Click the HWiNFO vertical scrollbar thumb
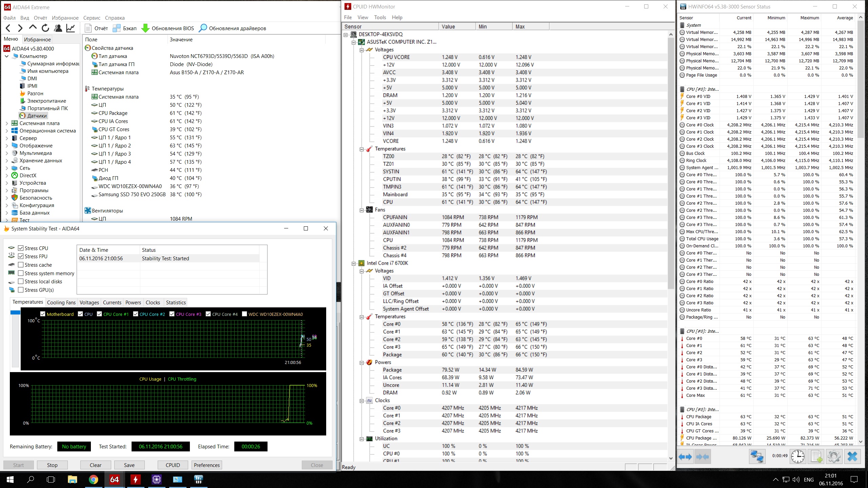 click(861, 79)
